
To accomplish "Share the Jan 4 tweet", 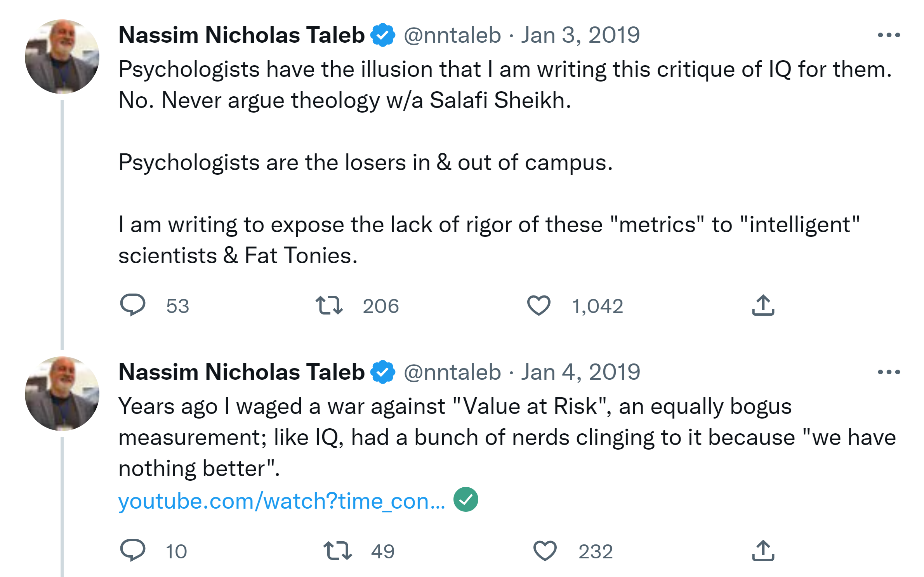I will tap(763, 551).
